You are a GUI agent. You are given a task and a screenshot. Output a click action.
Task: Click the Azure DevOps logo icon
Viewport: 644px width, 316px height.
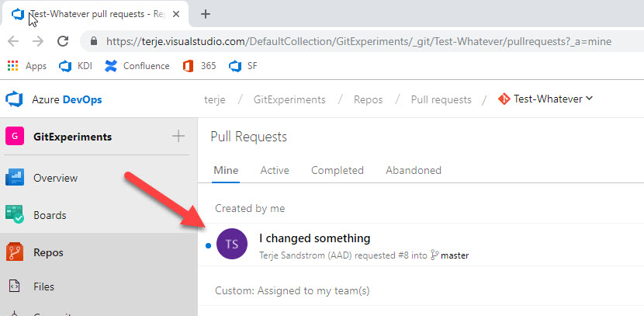pos(14,99)
